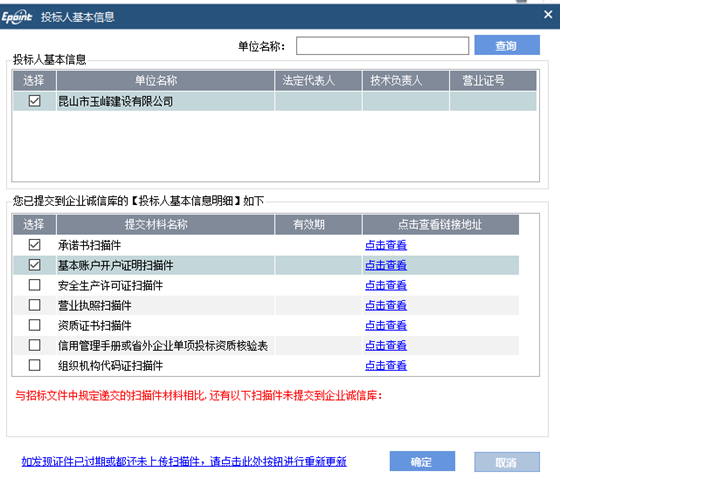Viewport: 720px width, 480px height.
Task: Click the 单位名称 column header
Action: 156,80
